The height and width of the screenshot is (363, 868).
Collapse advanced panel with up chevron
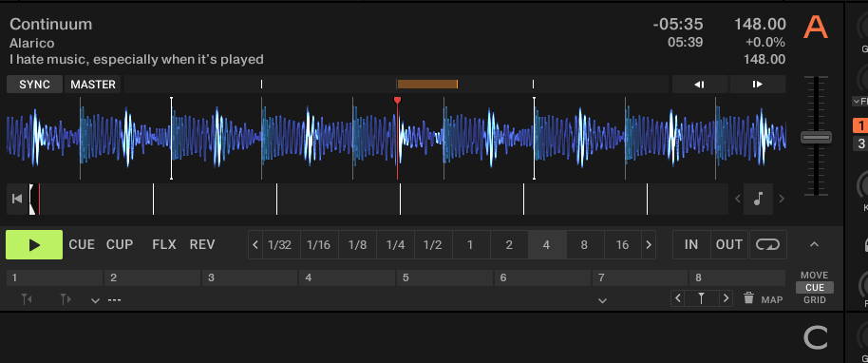click(x=814, y=244)
